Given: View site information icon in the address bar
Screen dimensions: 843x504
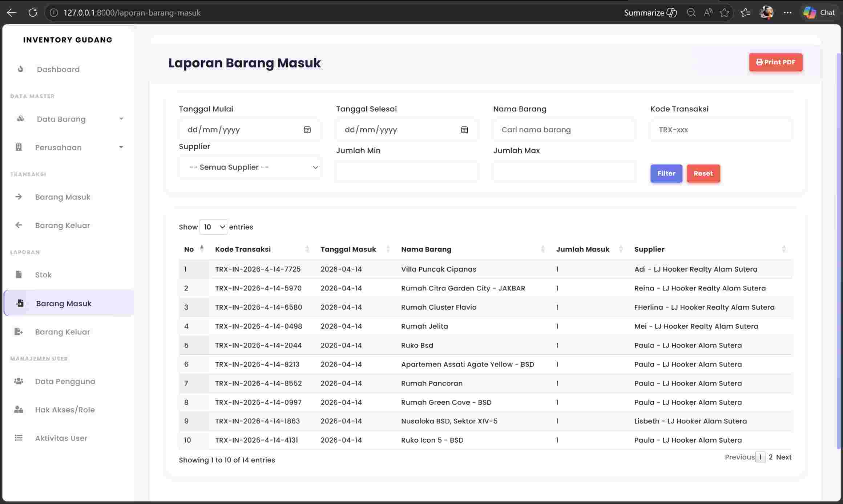Looking at the screenshot, I should click(54, 13).
